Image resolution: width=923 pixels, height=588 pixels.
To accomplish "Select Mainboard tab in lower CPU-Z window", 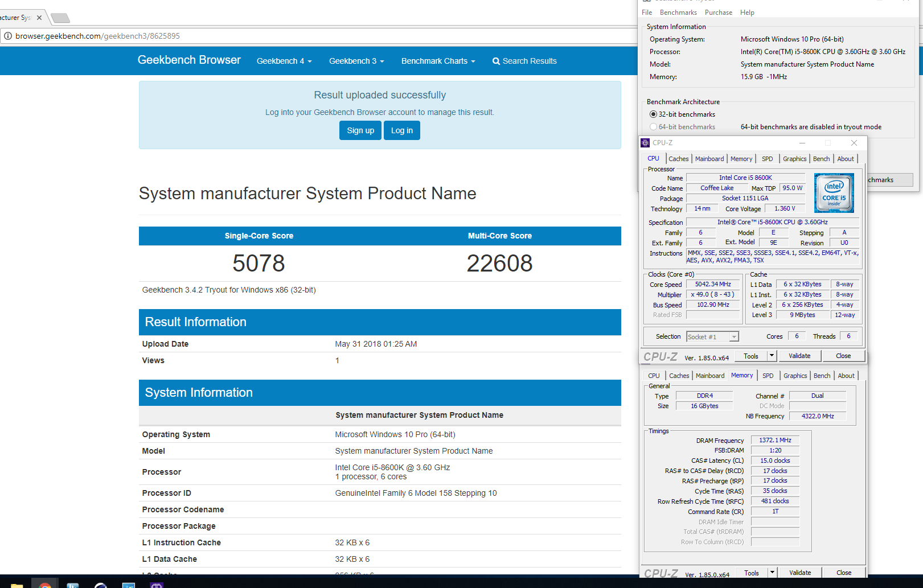I will (710, 376).
